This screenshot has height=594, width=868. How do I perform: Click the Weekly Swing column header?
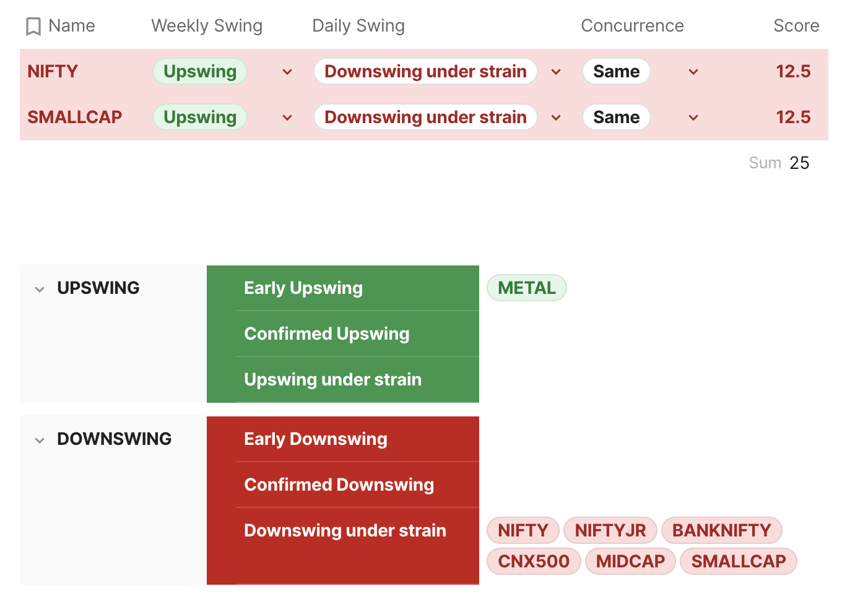(207, 25)
